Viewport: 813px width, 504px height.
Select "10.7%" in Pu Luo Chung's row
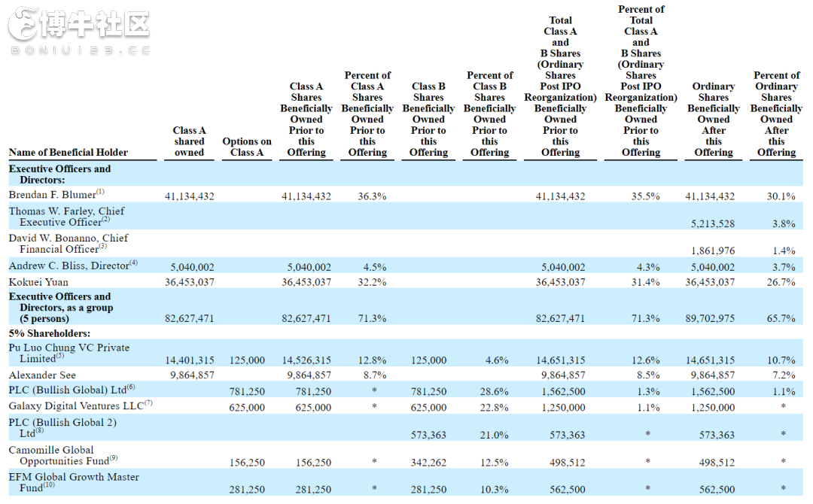click(781, 360)
